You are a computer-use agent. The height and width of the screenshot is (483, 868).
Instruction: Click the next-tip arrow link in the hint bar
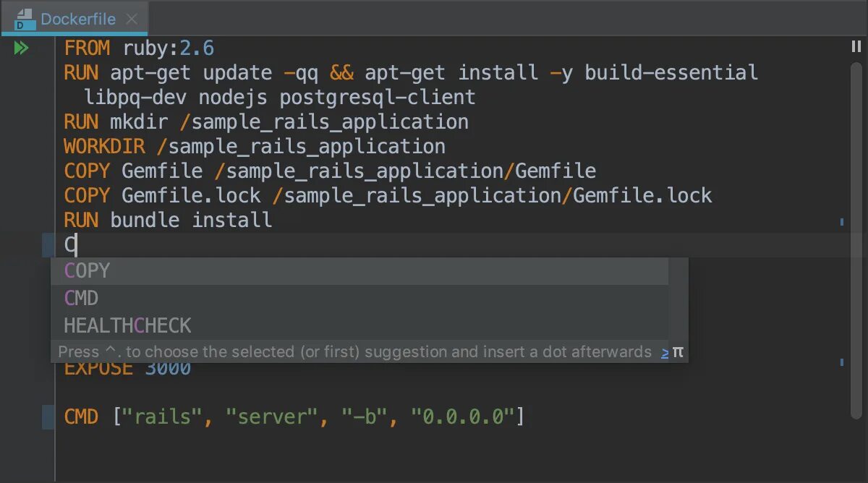point(665,353)
